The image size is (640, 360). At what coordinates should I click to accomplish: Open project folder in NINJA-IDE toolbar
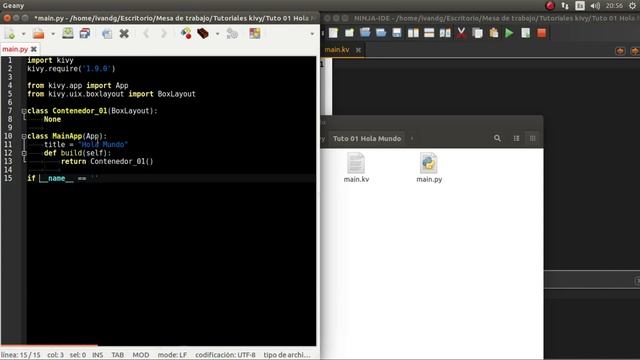pos(381,33)
